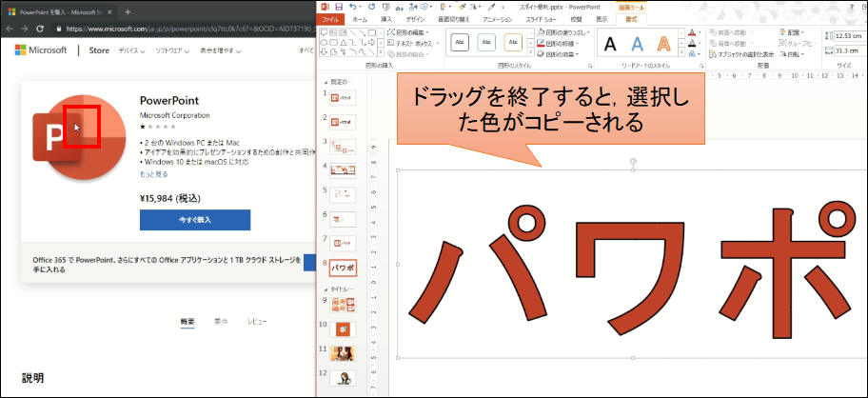
Task: Select the speech bubble callout shape
Action: (x=324, y=32)
